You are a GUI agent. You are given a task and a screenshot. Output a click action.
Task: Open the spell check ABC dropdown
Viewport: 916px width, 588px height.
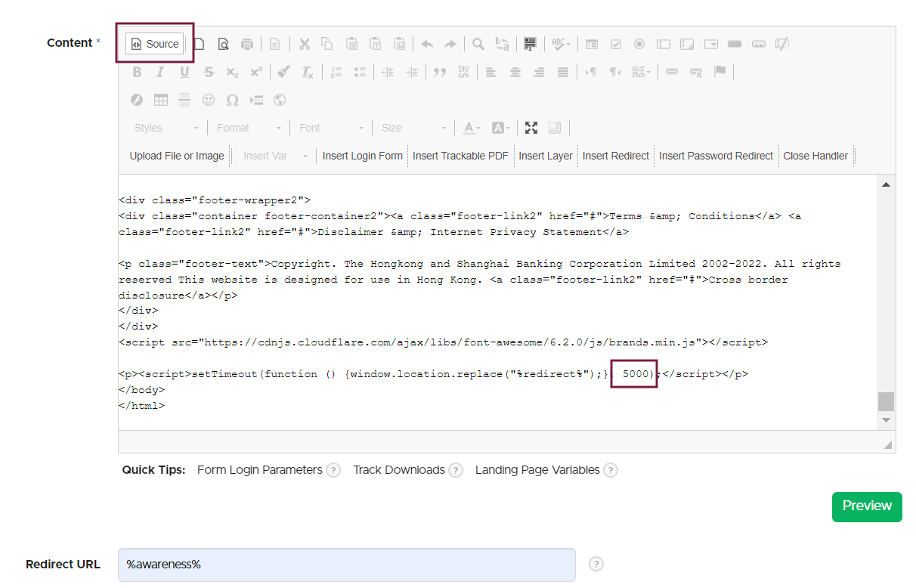(561, 44)
